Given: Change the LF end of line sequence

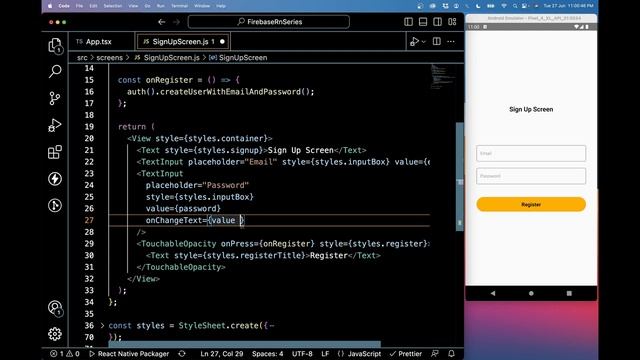Looking at the screenshot, I should coord(325,354).
